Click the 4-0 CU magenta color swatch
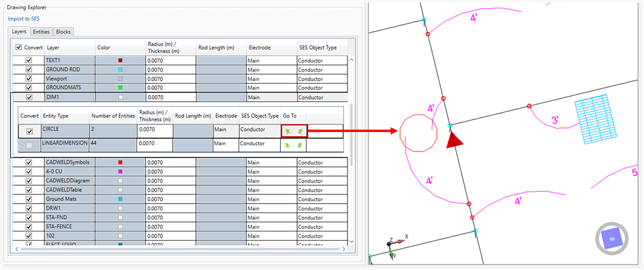 (120, 171)
